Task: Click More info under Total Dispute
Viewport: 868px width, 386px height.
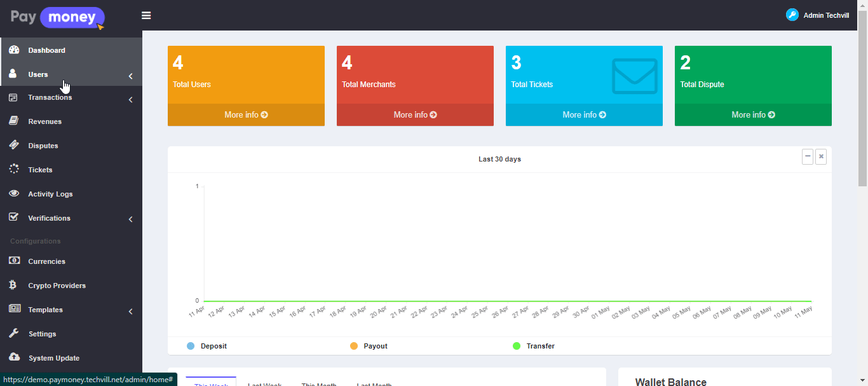Action: click(x=753, y=115)
